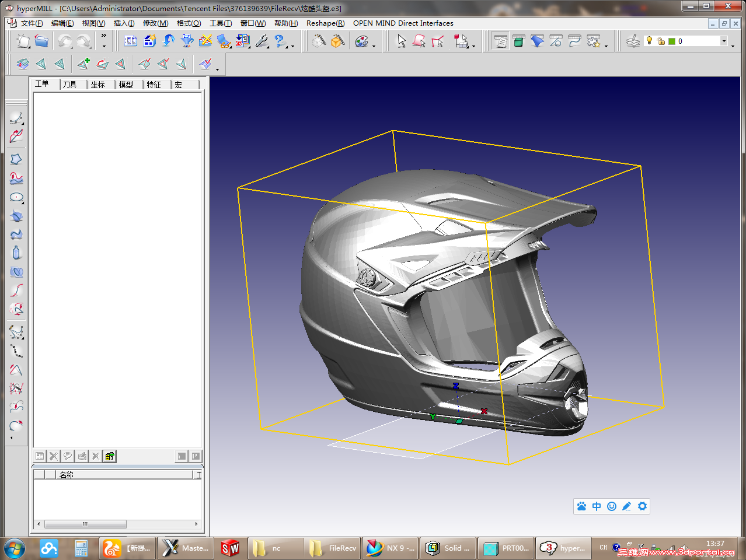Viewport: 746px width, 560px height.
Task: Click the 名称 column header
Action: pos(67,475)
